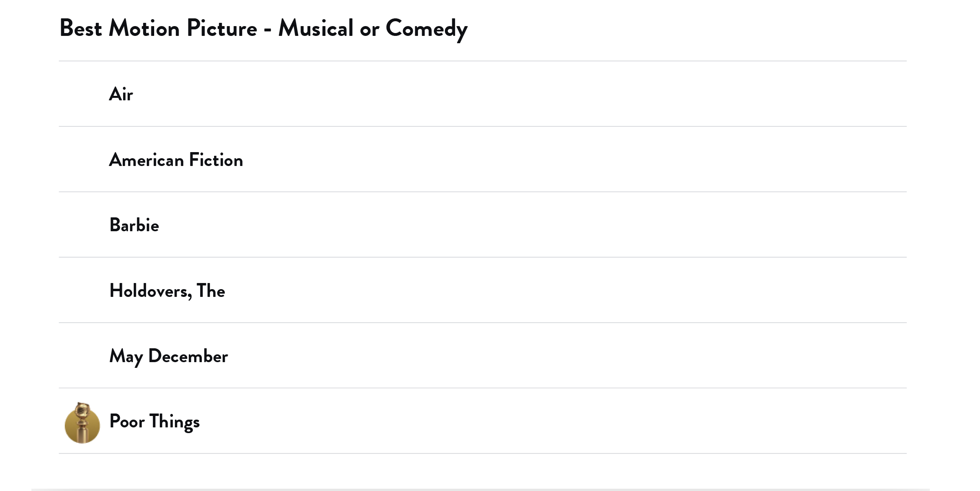Click the word American in American Fiction
The image size is (980, 491).
146,160
